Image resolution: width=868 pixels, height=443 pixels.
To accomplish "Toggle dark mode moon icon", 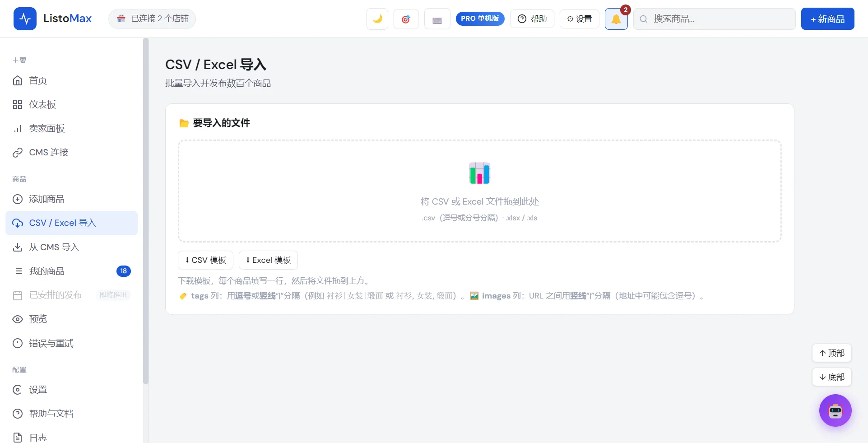I will coord(377,19).
